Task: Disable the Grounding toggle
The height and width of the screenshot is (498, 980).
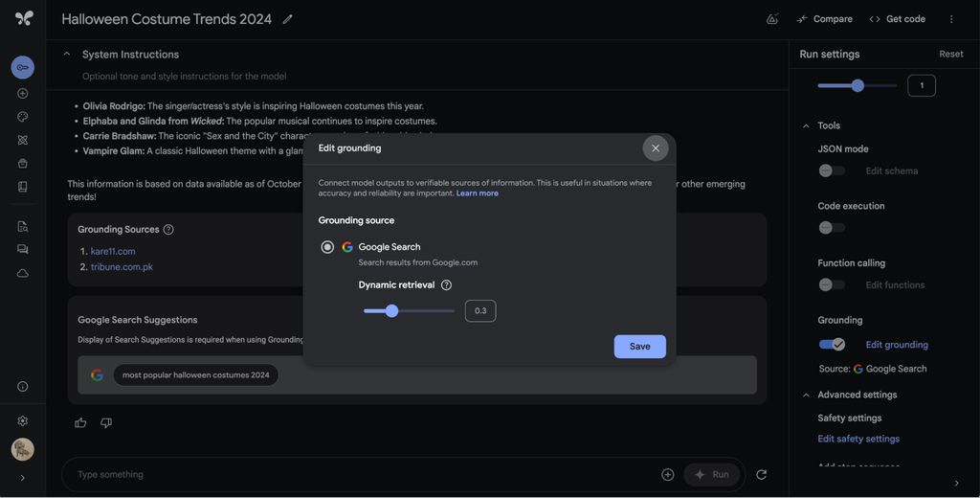Action: click(x=832, y=345)
